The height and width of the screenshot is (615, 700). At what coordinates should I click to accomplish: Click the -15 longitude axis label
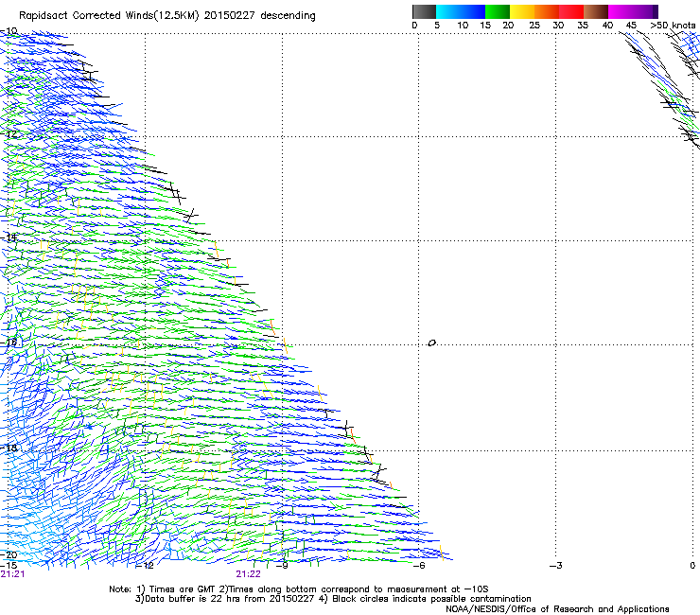tap(9, 566)
